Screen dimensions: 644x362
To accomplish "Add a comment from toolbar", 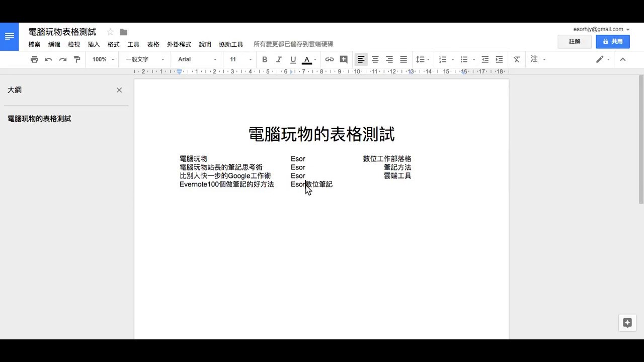I will pos(344,59).
